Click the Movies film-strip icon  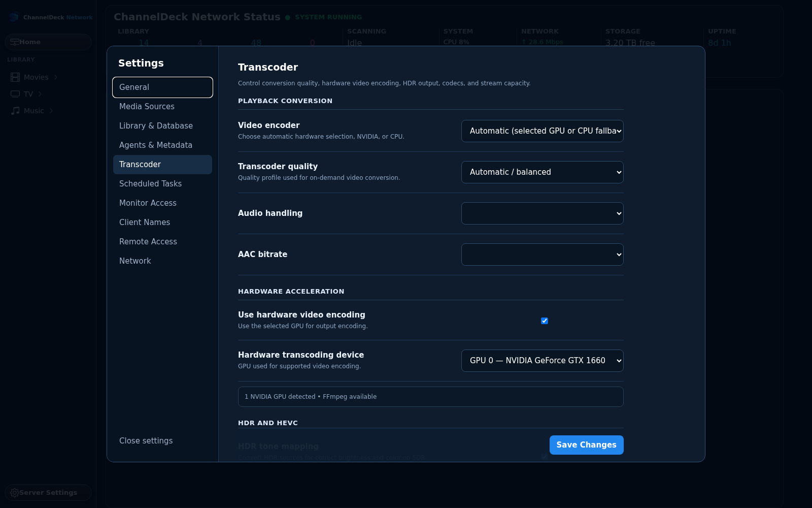pos(15,77)
